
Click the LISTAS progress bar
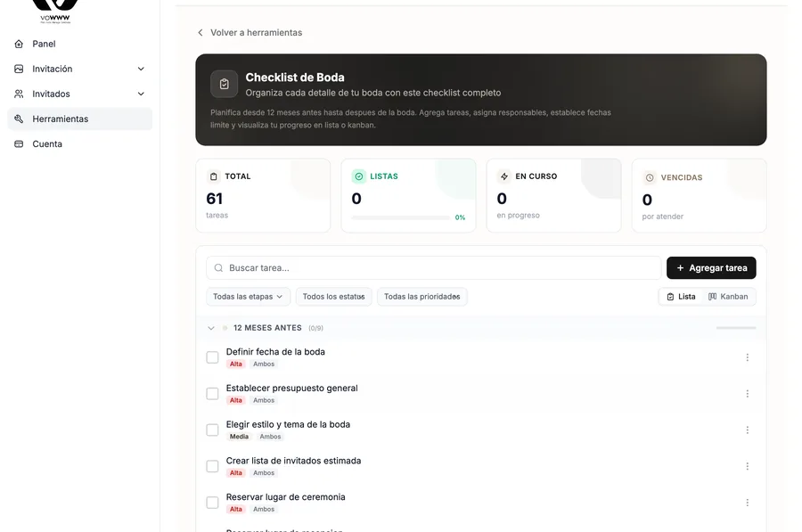(x=401, y=218)
